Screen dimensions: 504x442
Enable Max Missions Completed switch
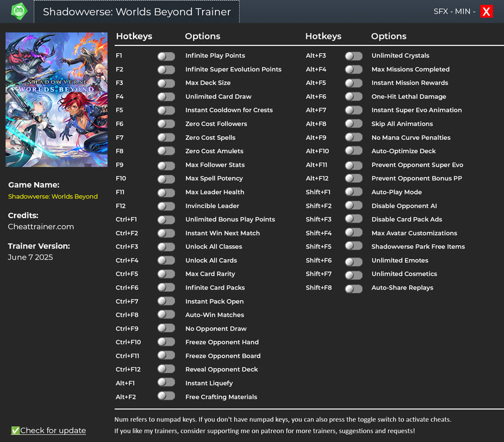click(x=354, y=70)
